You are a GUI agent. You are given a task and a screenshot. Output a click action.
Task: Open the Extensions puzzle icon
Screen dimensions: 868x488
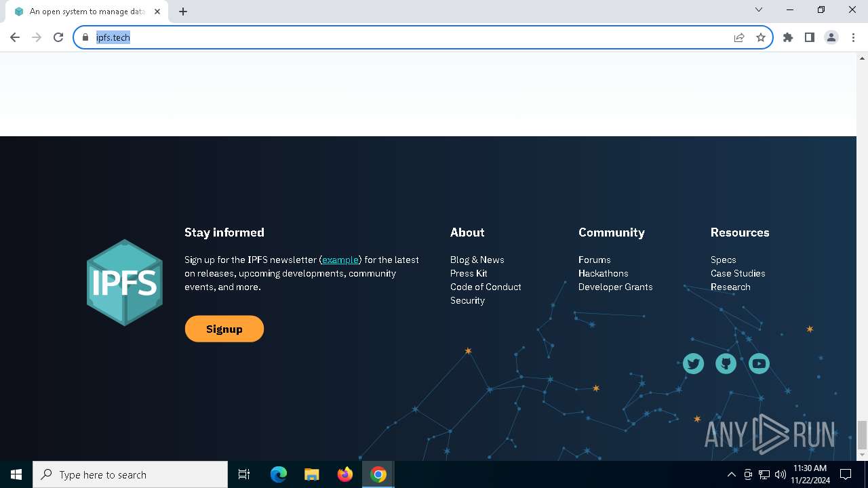788,37
